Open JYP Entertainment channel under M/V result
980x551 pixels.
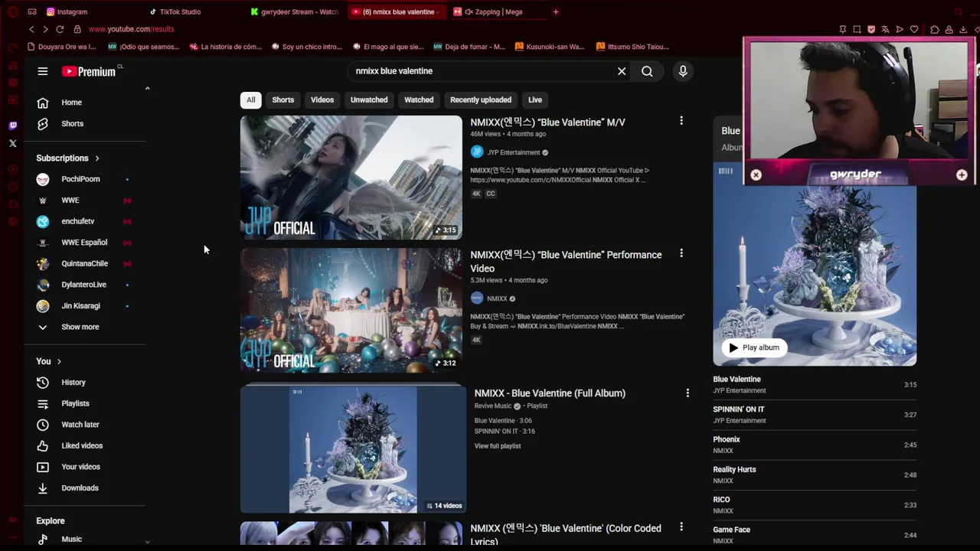tap(513, 152)
